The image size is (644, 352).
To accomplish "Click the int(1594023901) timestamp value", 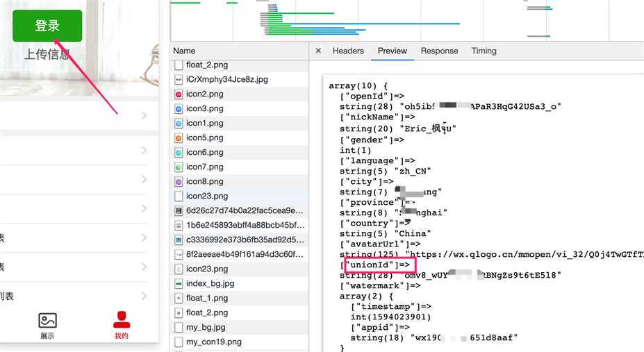I will (390, 317).
